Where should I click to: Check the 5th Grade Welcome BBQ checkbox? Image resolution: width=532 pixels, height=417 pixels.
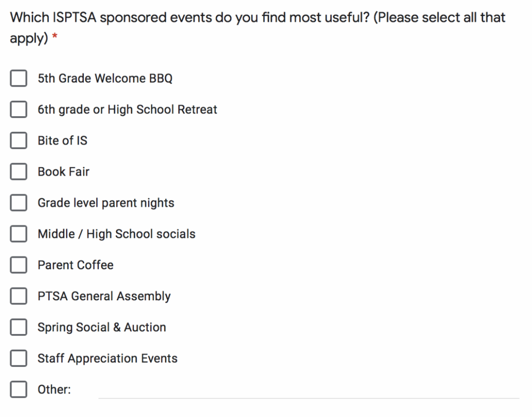[x=18, y=79]
